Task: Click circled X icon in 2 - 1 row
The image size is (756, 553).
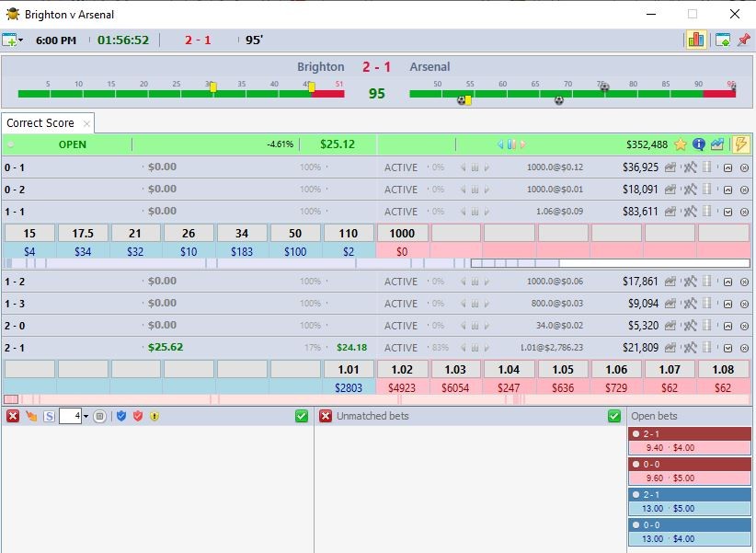Action: pos(744,348)
